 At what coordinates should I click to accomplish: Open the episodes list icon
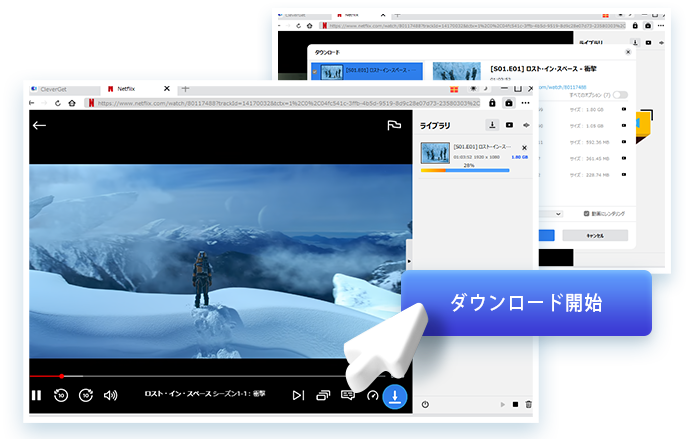[x=323, y=395]
